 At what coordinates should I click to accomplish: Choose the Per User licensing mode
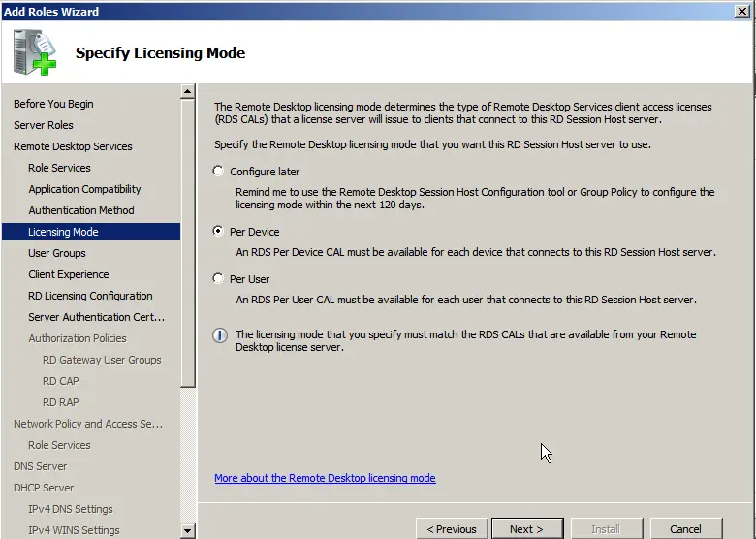218,279
